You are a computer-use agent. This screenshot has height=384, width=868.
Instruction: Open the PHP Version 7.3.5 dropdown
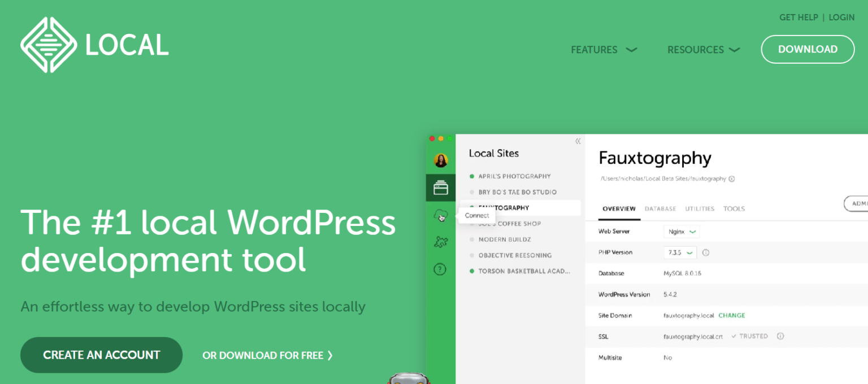[x=680, y=252]
